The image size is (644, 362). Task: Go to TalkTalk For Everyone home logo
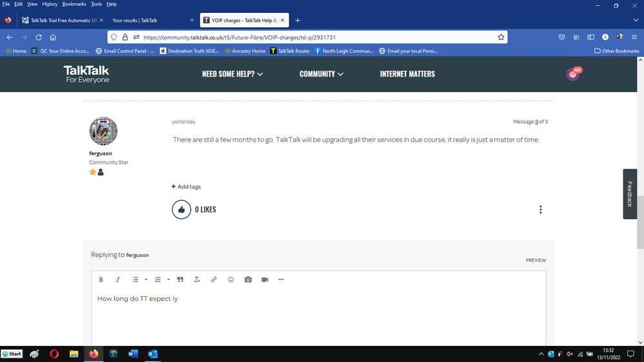[x=86, y=74]
